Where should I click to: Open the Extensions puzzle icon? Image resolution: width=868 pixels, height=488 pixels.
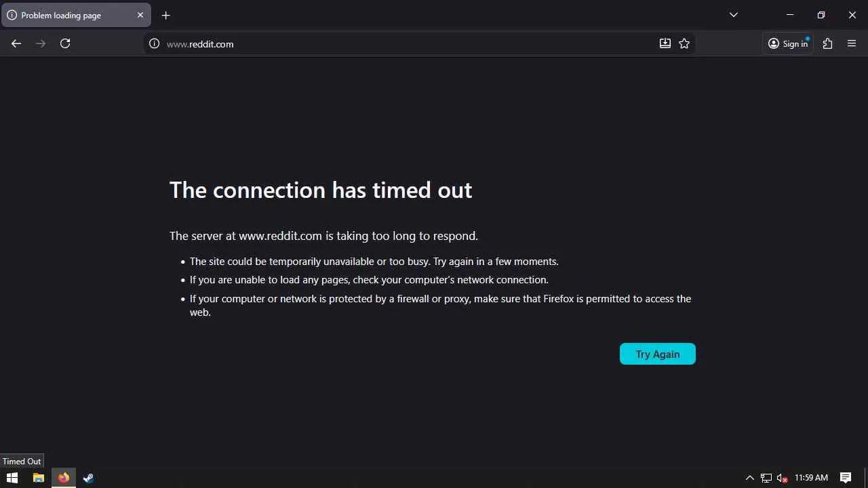tap(827, 43)
